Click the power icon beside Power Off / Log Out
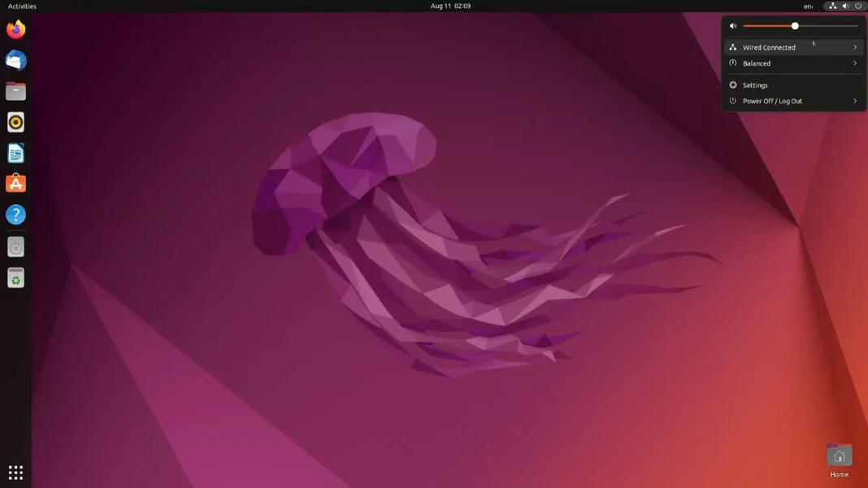 coord(733,101)
